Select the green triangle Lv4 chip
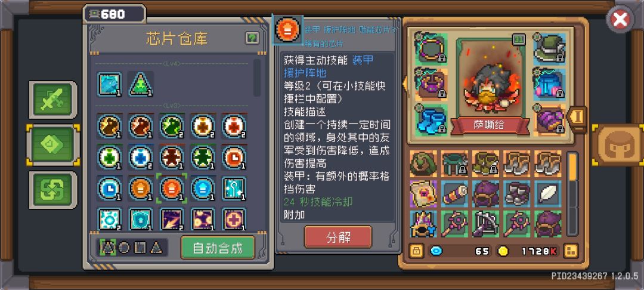The height and width of the screenshot is (290, 644). click(141, 84)
